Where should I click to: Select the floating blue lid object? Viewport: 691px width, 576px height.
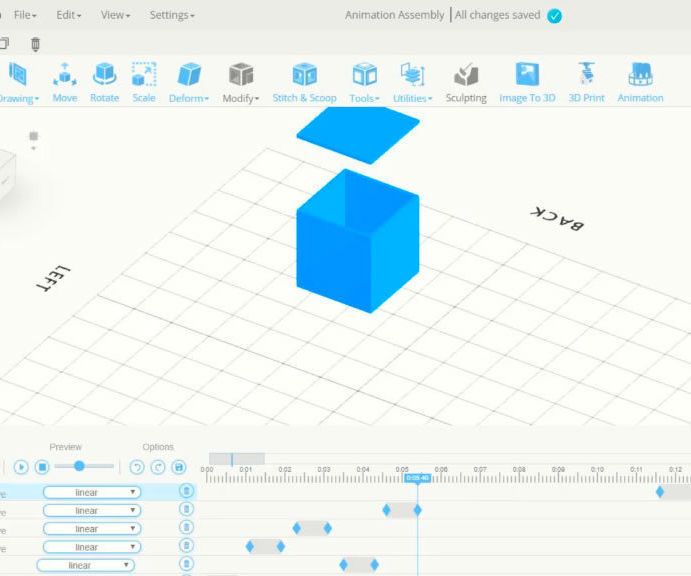pyautogui.click(x=358, y=134)
